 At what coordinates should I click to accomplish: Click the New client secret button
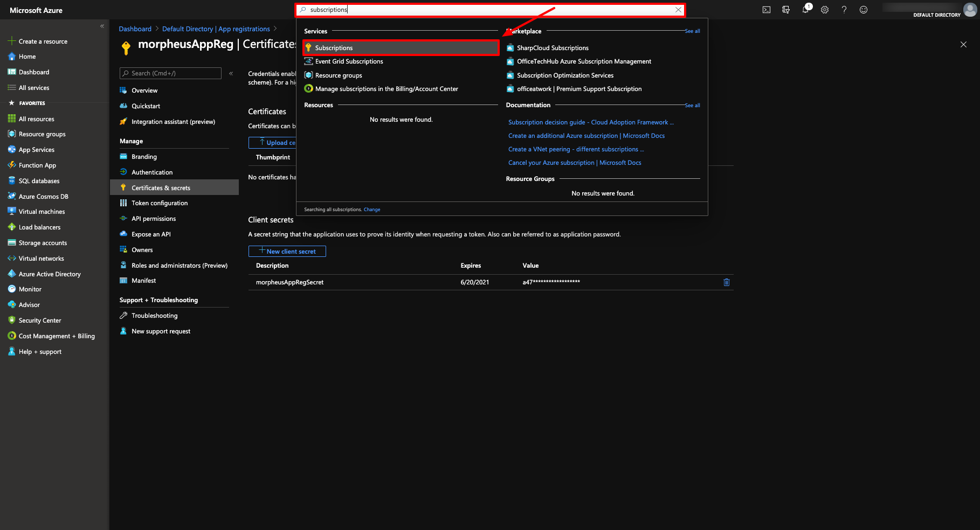point(287,251)
